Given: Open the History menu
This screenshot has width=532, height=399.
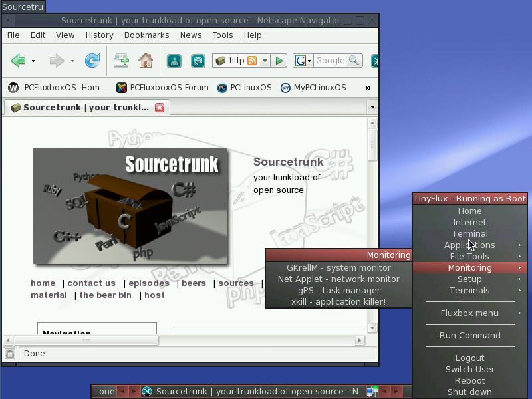Looking at the screenshot, I should (x=99, y=35).
